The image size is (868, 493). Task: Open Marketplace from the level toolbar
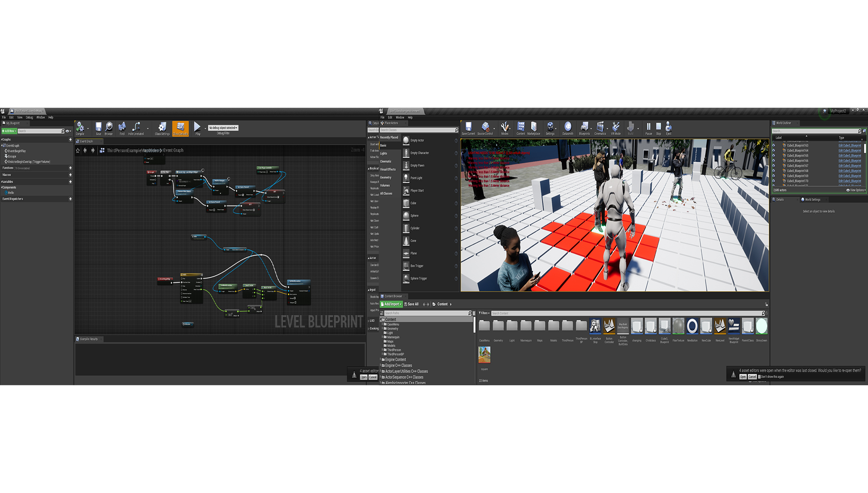(534, 128)
